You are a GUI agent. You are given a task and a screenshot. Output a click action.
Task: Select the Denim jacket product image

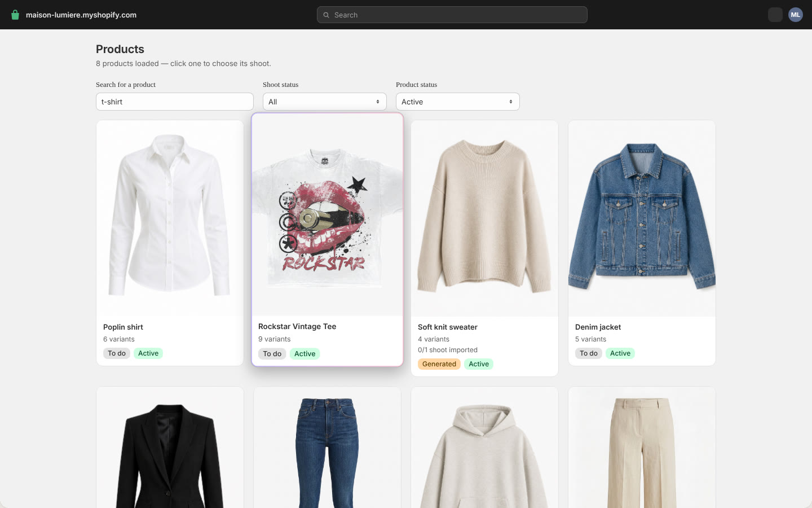pyautogui.click(x=642, y=218)
